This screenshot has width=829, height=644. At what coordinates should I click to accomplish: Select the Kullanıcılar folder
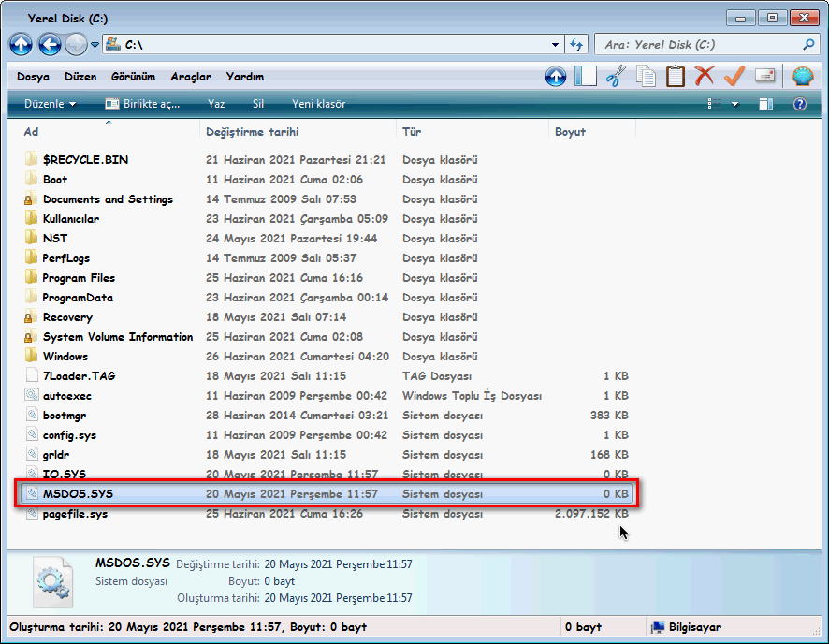pyautogui.click(x=71, y=219)
